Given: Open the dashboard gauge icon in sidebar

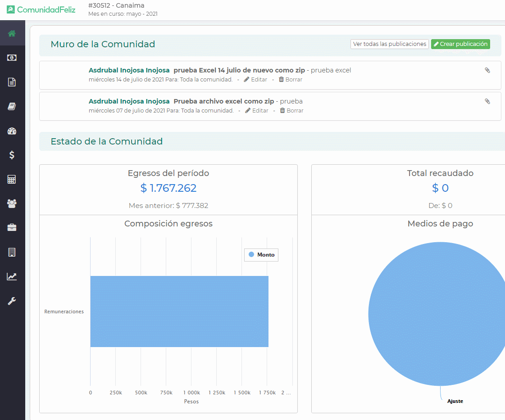Looking at the screenshot, I should 12,131.
